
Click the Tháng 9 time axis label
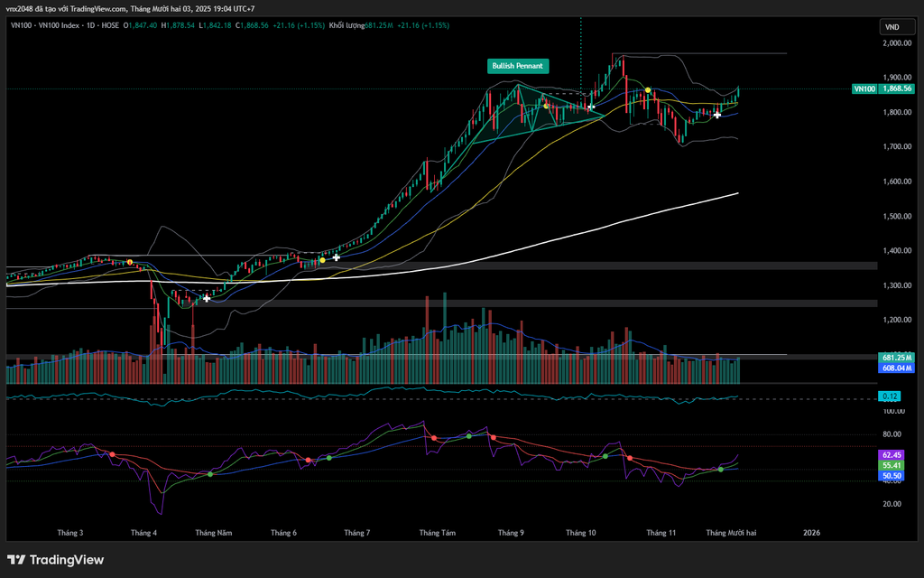coord(511,533)
